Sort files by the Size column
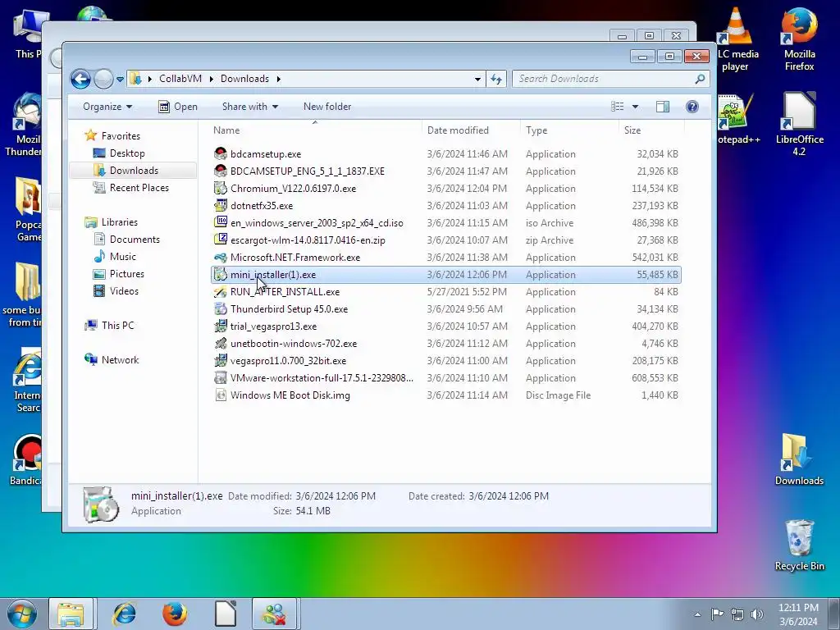The width and height of the screenshot is (840, 630). 651,130
